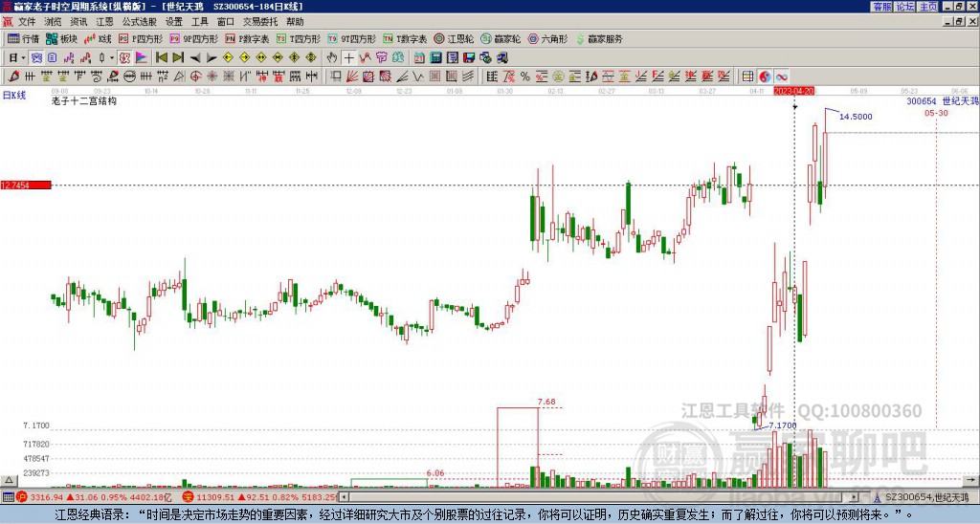This screenshot has width=980, height=524.
Task: Open the 赢家轮 wheel tool
Action: click(x=501, y=38)
